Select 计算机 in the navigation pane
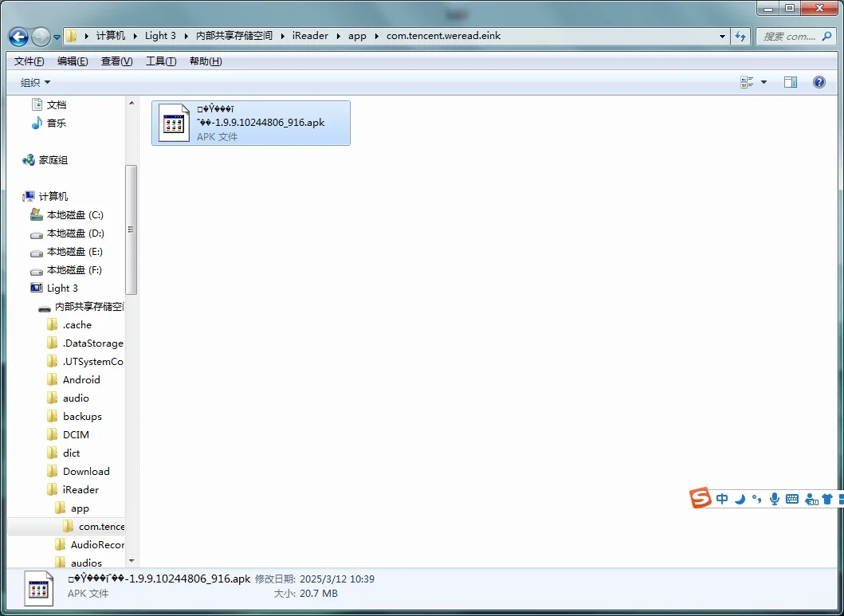 pyautogui.click(x=45, y=197)
